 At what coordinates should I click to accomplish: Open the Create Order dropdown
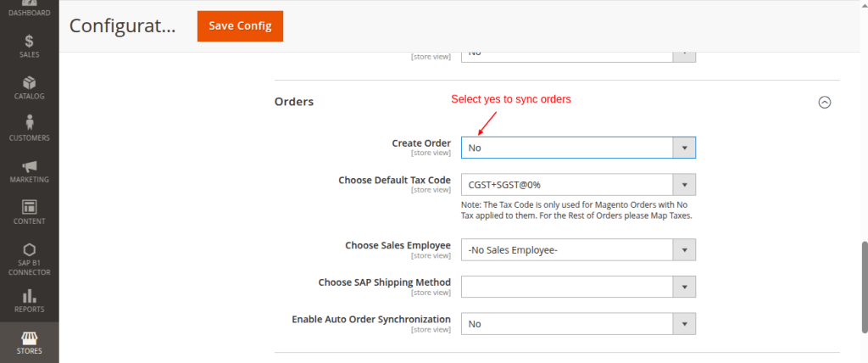pyautogui.click(x=578, y=148)
